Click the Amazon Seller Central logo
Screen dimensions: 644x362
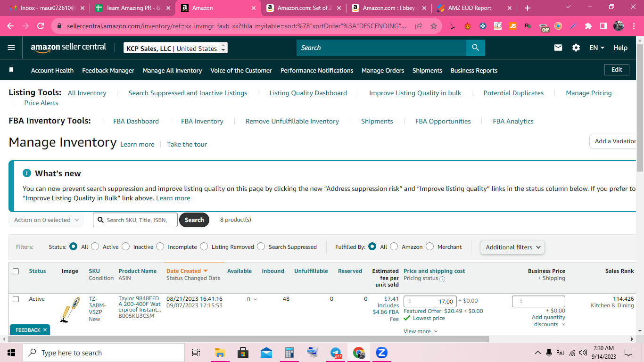[68, 48]
